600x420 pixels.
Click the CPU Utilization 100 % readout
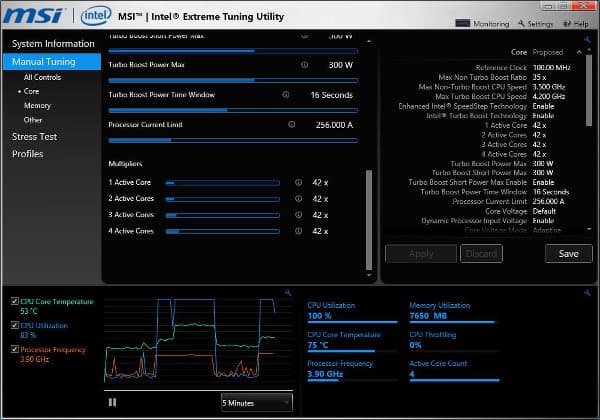pos(320,316)
